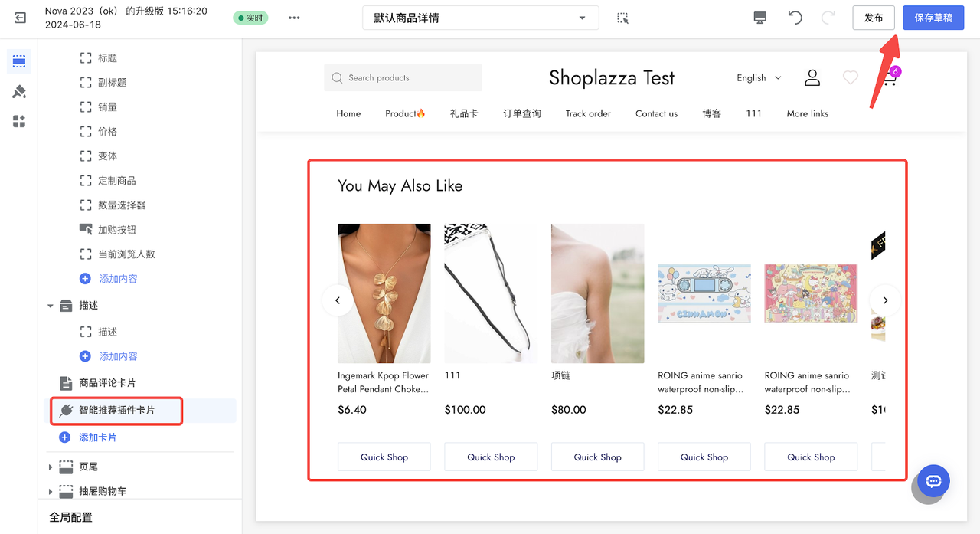Click the 发布 publish button

pyautogui.click(x=874, y=17)
